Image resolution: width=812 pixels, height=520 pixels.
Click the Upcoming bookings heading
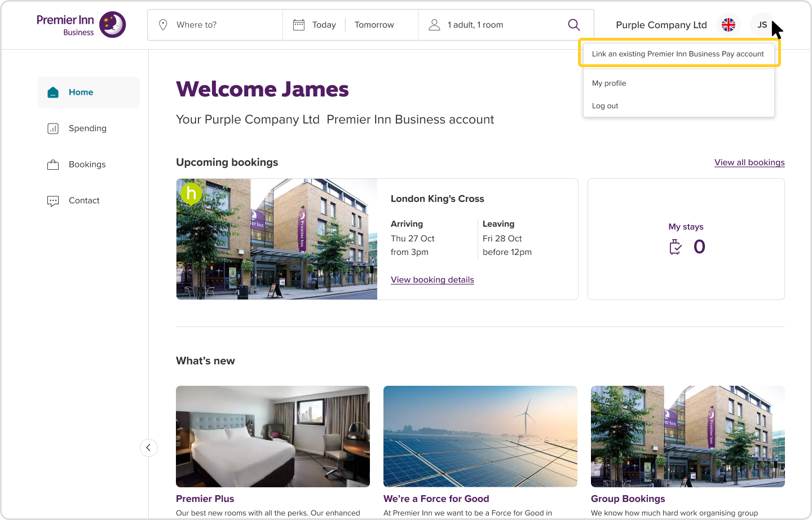(227, 162)
